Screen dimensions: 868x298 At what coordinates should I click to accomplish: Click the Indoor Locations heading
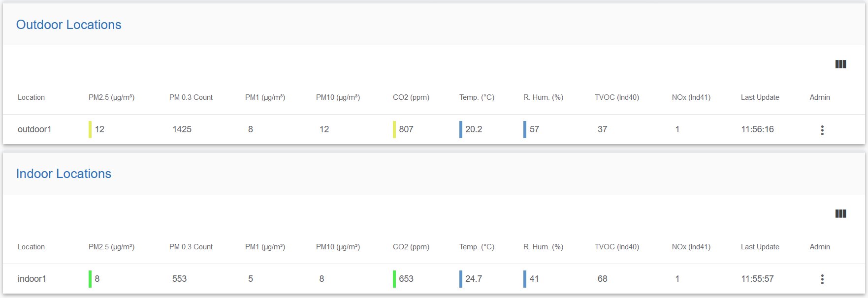click(x=64, y=174)
